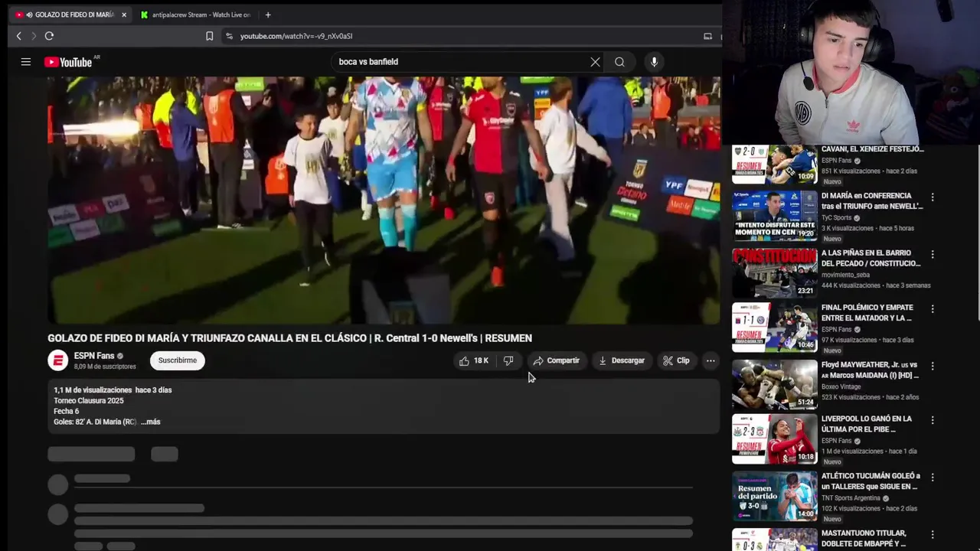Subscribe to ESPN Fans with Suscribirme

[x=178, y=360]
